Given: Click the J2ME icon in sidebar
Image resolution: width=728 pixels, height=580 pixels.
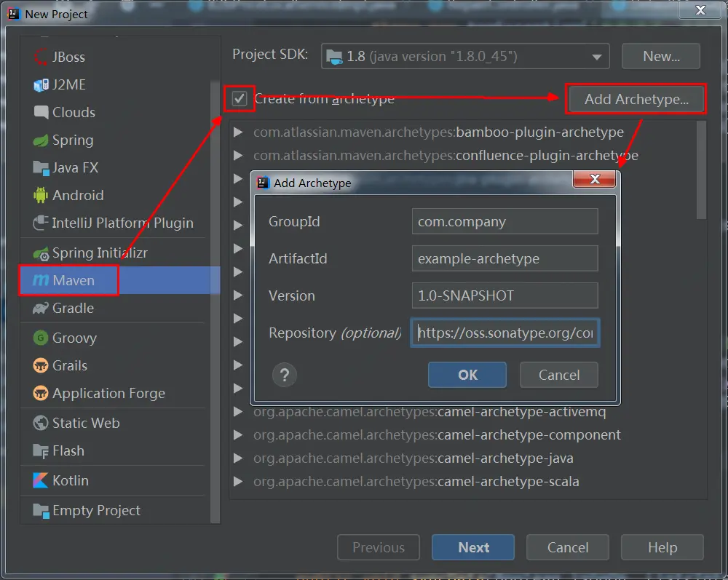Looking at the screenshot, I should tap(40, 85).
